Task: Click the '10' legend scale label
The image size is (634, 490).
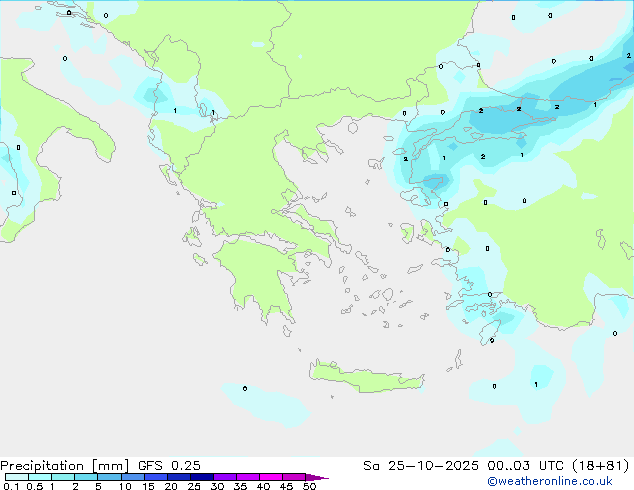Action: (x=125, y=486)
